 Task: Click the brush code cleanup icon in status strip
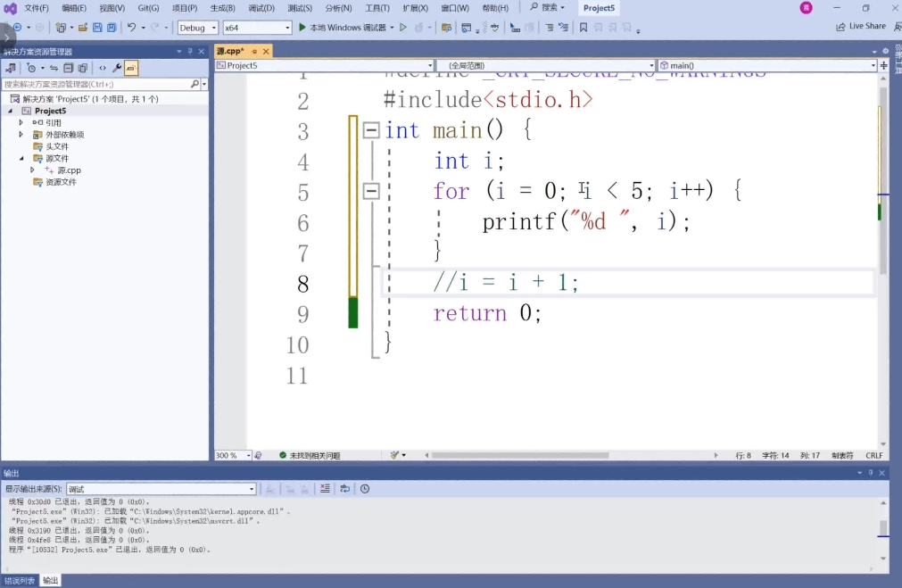coord(394,455)
